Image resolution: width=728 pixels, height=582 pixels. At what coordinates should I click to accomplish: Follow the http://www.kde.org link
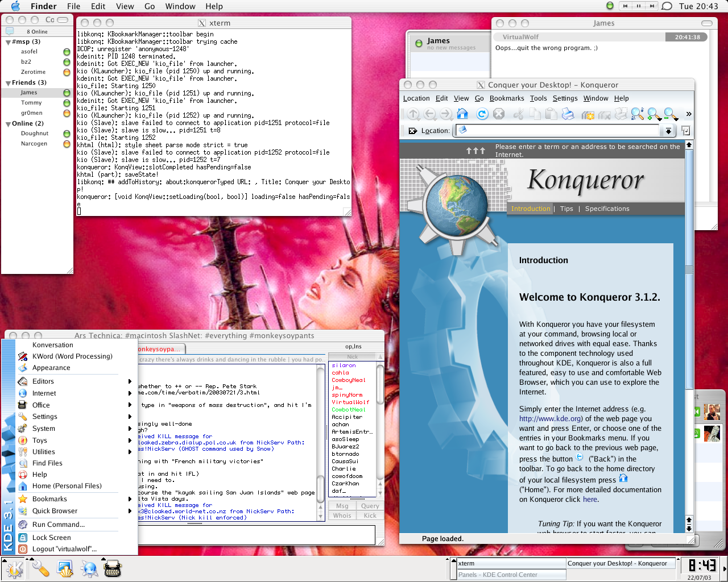pos(551,419)
